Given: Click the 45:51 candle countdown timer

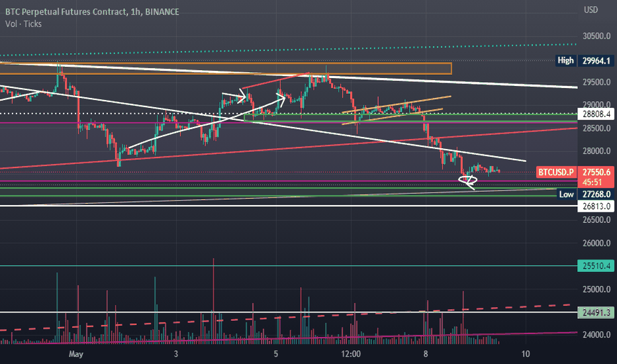Looking at the screenshot, I should coord(593,182).
